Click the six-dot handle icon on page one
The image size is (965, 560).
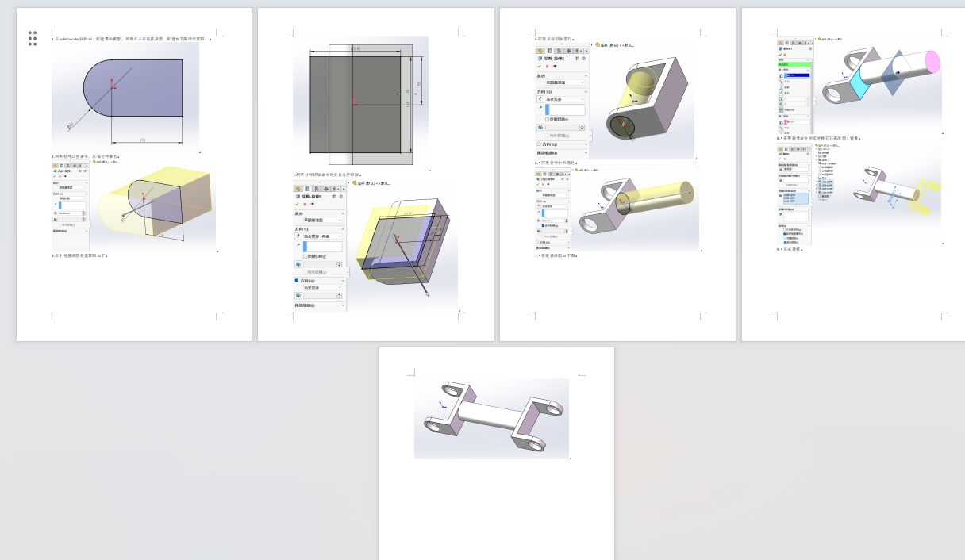pyautogui.click(x=33, y=38)
